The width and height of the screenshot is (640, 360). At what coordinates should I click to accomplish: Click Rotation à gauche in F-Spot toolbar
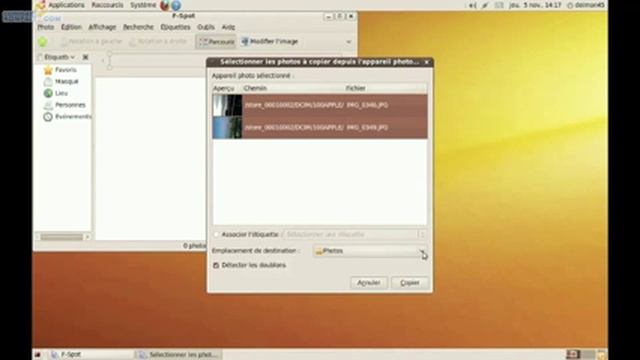(x=91, y=42)
